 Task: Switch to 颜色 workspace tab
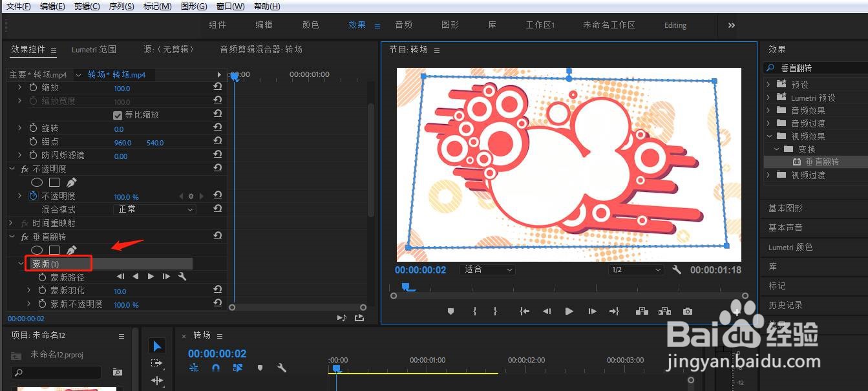311,25
